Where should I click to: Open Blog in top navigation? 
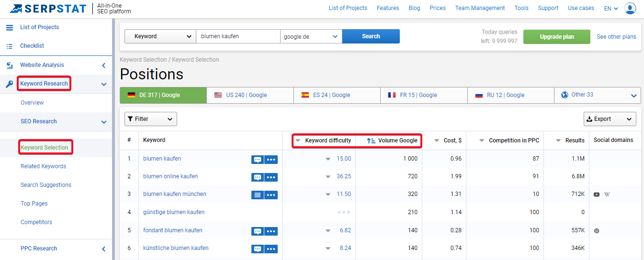pyautogui.click(x=414, y=8)
